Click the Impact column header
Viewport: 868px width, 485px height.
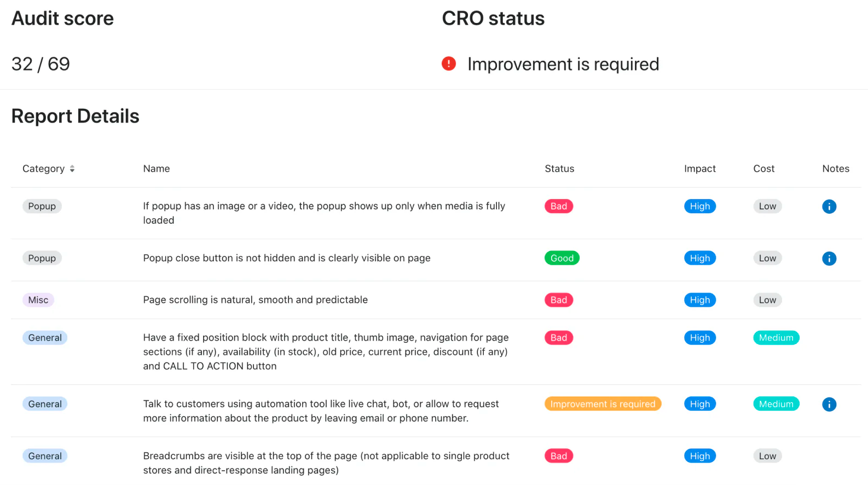[699, 169]
